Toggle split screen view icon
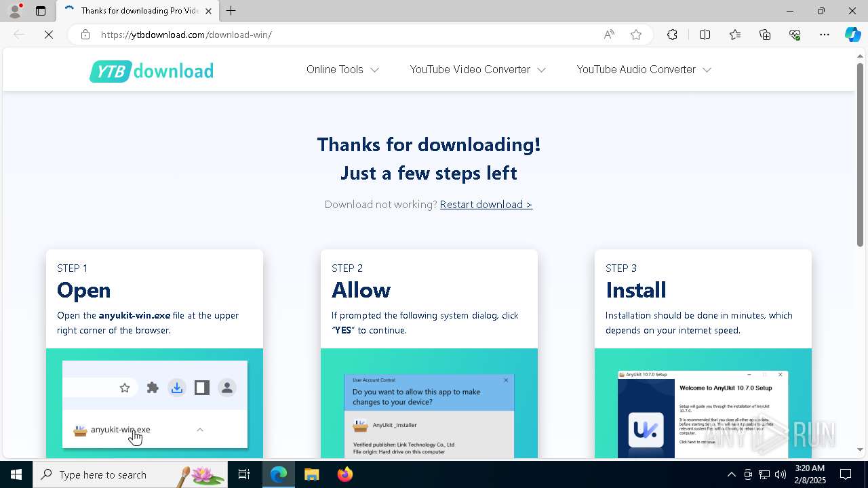Viewport: 868px width, 488px height. tap(705, 35)
